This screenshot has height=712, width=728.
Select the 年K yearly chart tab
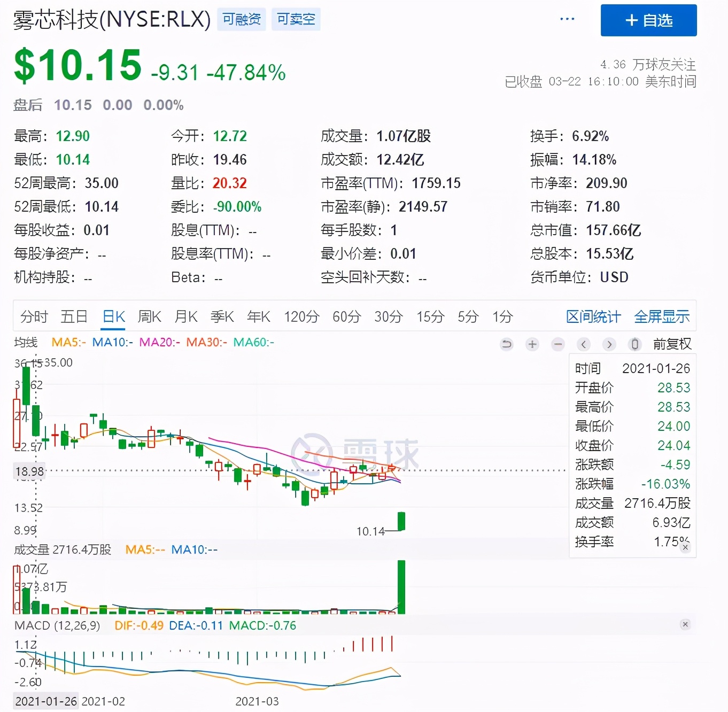coord(259,316)
